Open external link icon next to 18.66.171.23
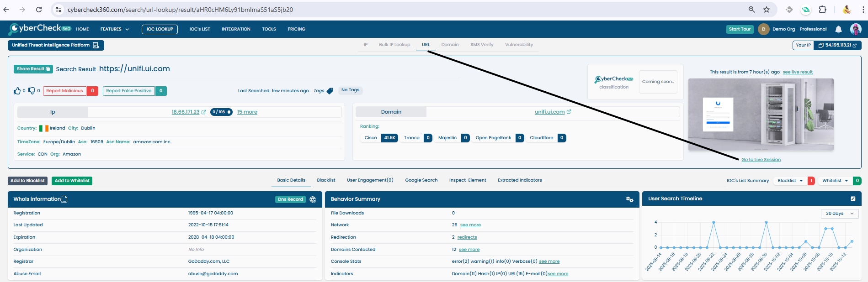This screenshot has height=282, width=868. [x=204, y=112]
